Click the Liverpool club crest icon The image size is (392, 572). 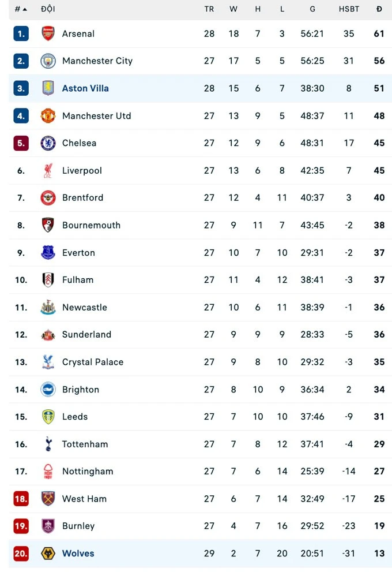(x=48, y=170)
